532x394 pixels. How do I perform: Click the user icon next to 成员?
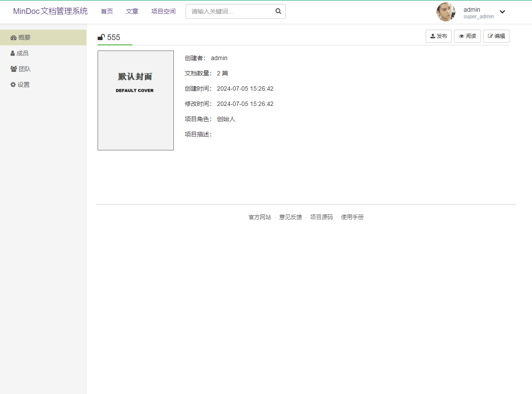[13, 53]
